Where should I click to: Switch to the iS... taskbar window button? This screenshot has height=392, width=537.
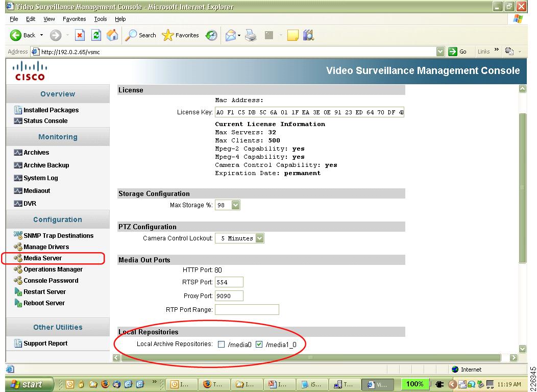tap(312, 384)
